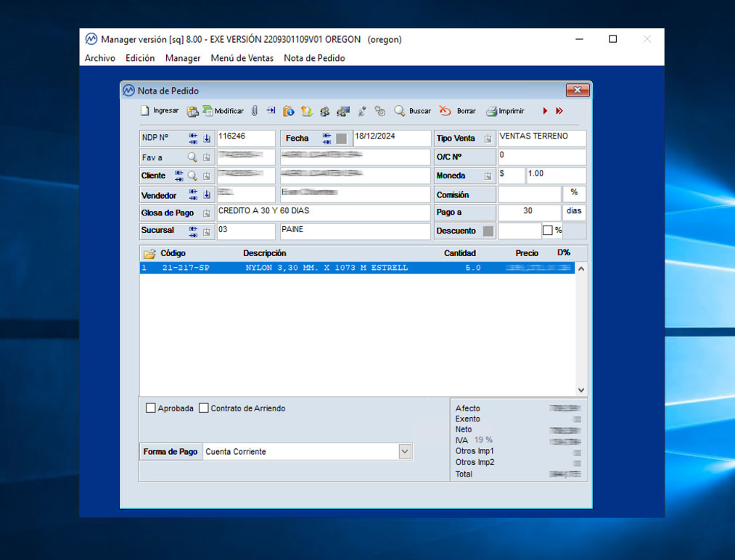Viewport: 735px width, 560px height.
Task: Click the Moneda lookup icon
Action: pos(488,176)
